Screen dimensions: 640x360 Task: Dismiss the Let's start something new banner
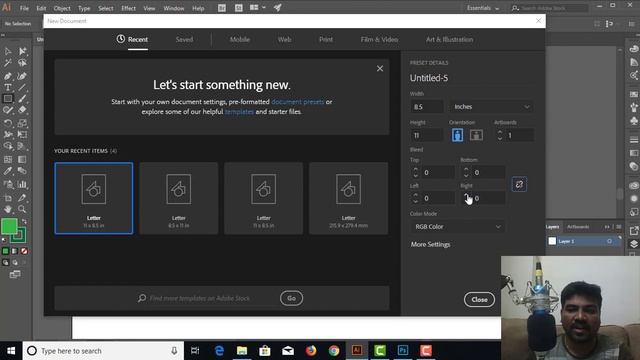pyautogui.click(x=380, y=69)
